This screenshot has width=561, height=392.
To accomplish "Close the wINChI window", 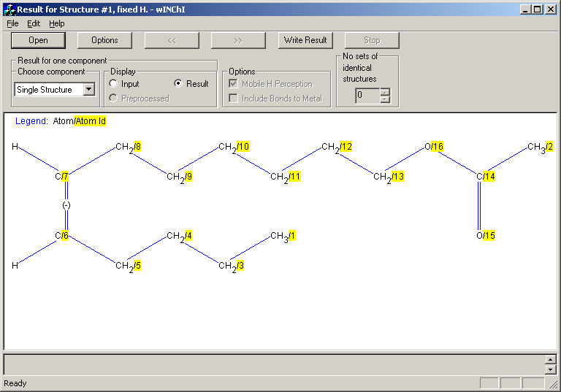I will 550,9.
